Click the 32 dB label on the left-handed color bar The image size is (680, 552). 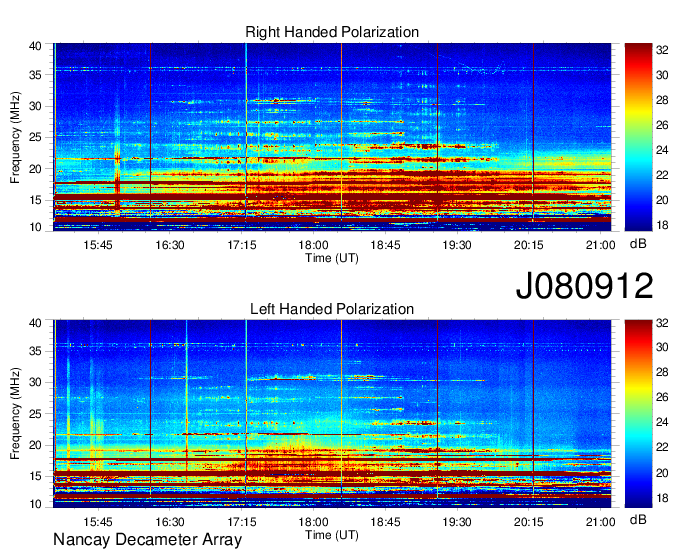[x=662, y=323]
